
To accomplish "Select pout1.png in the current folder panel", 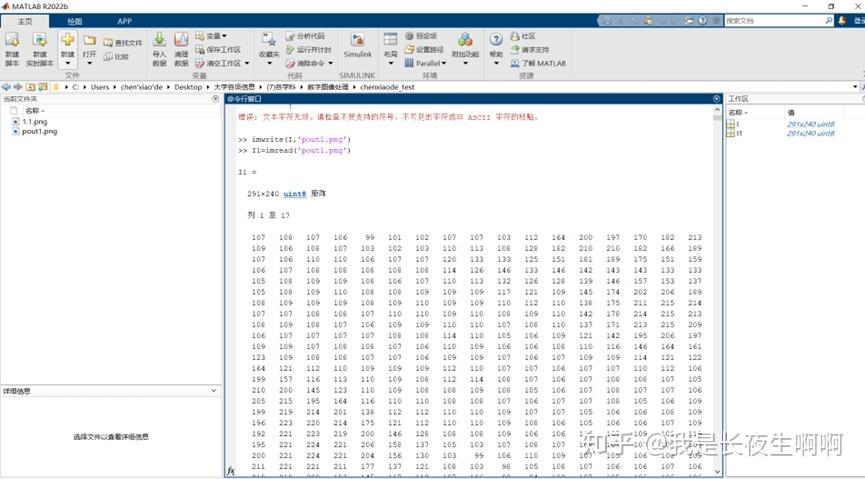I will tap(39, 131).
